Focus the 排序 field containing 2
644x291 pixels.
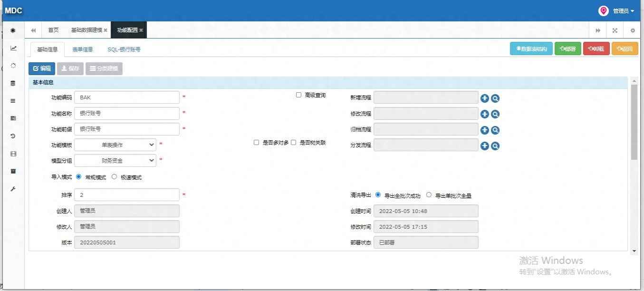[x=127, y=195]
